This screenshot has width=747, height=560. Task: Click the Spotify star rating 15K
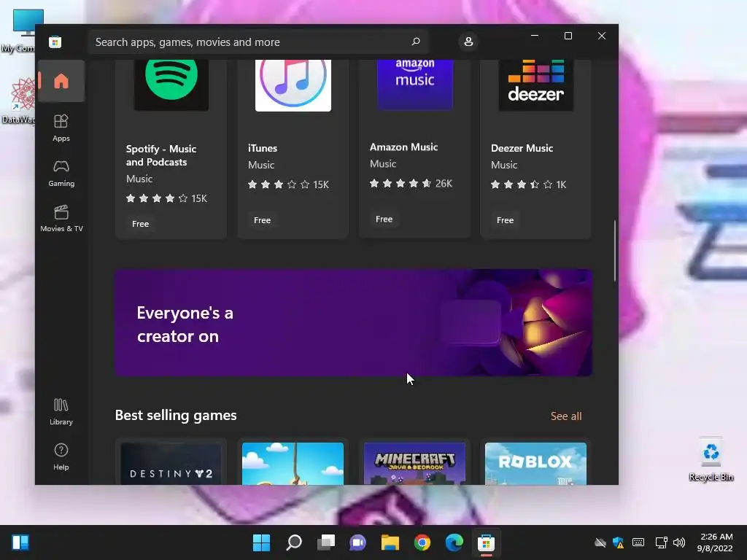[x=166, y=198]
